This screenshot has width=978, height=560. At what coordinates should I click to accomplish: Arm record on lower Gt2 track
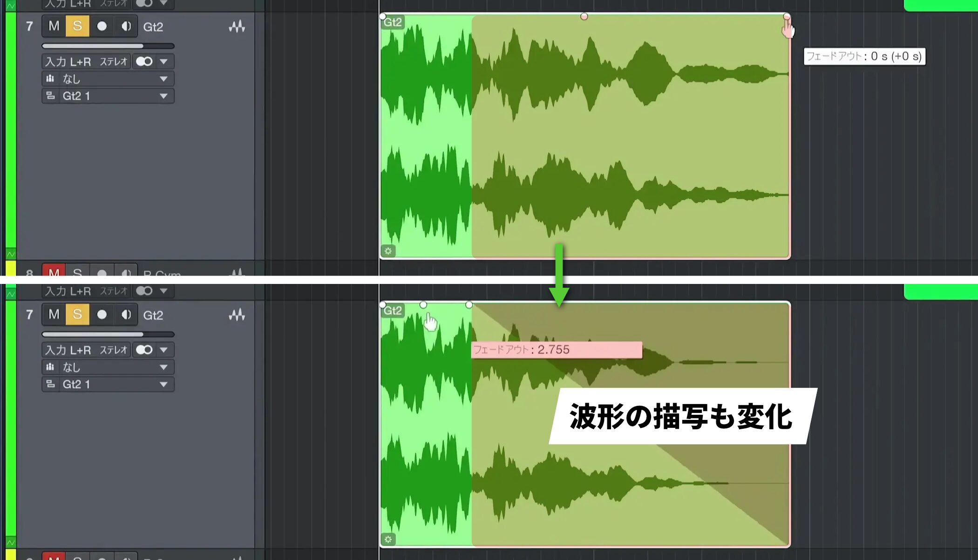[102, 315]
